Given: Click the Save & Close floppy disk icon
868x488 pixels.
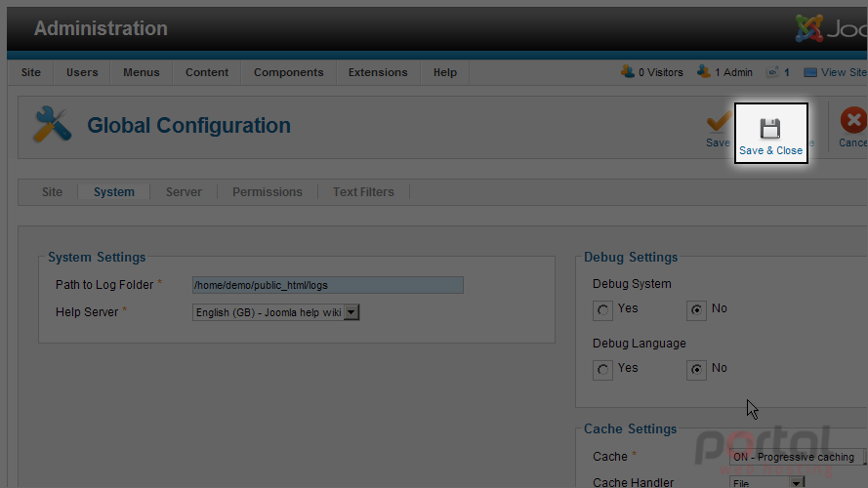Looking at the screenshot, I should tap(770, 129).
